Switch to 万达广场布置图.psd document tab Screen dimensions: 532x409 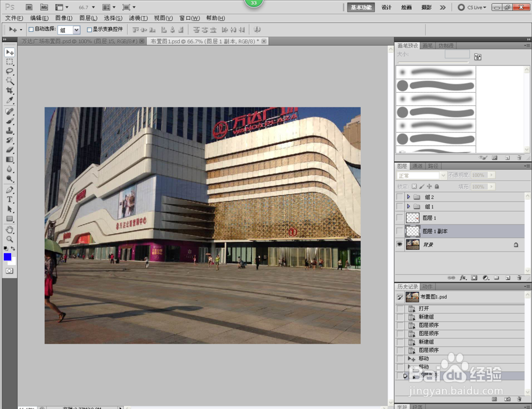80,41
